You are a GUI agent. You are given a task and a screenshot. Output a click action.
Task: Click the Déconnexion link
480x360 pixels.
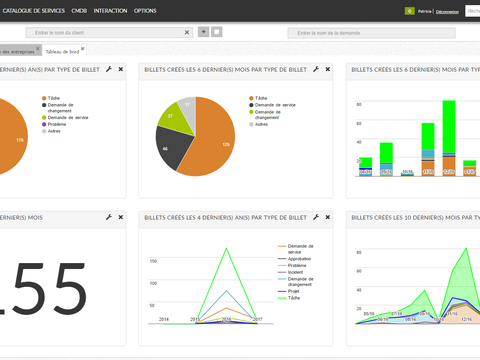[x=447, y=12]
